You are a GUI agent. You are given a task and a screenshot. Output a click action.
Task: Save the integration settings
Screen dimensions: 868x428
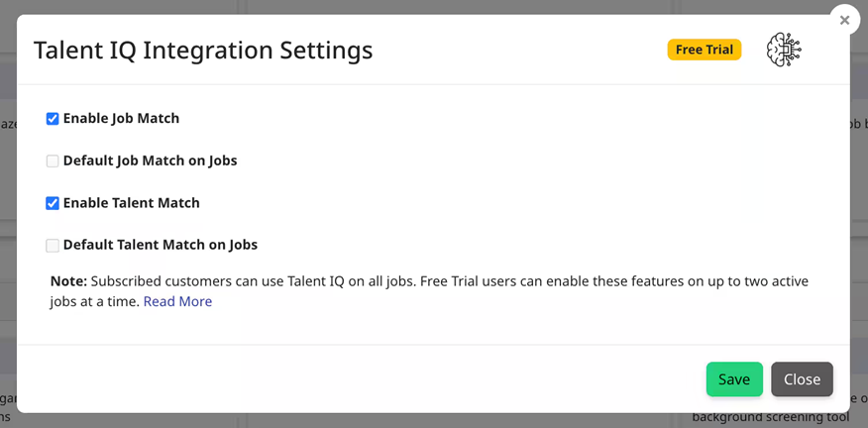coord(734,379)
